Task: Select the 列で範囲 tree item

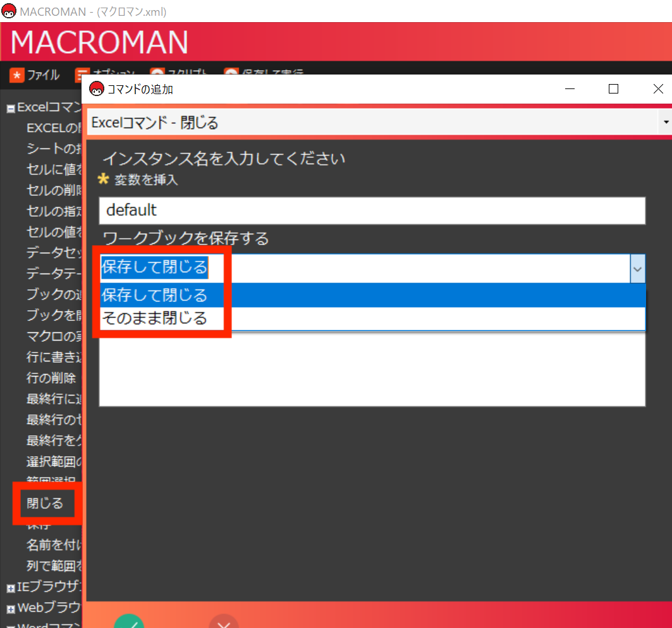Action: click(x=54, y=566)
